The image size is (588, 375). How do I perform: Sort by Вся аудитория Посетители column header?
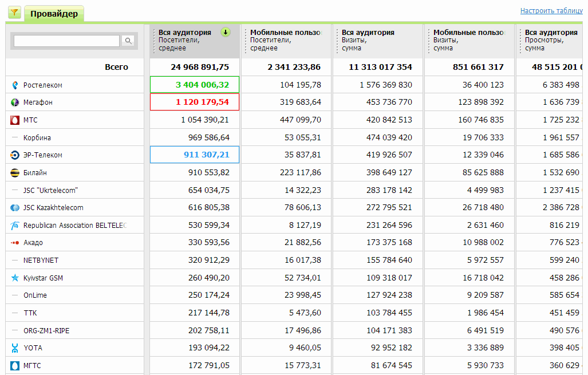pyautogui.click(x=195, y=40)
